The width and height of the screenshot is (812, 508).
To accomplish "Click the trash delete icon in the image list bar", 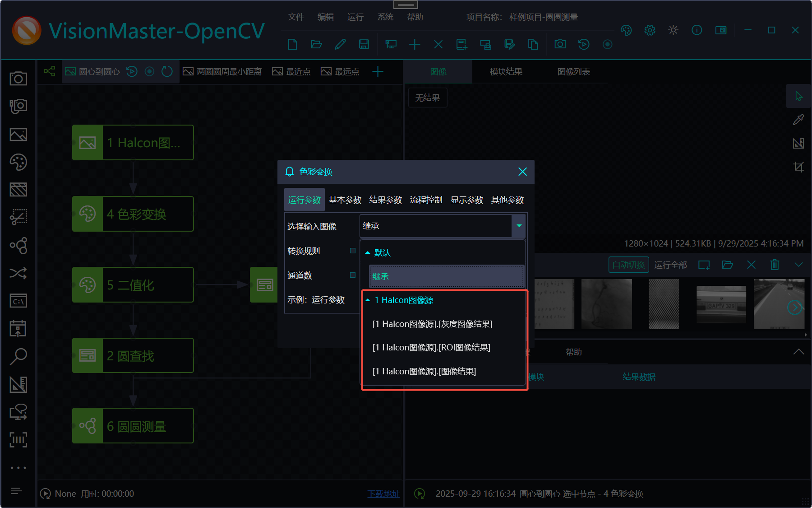I will [775, 265].
